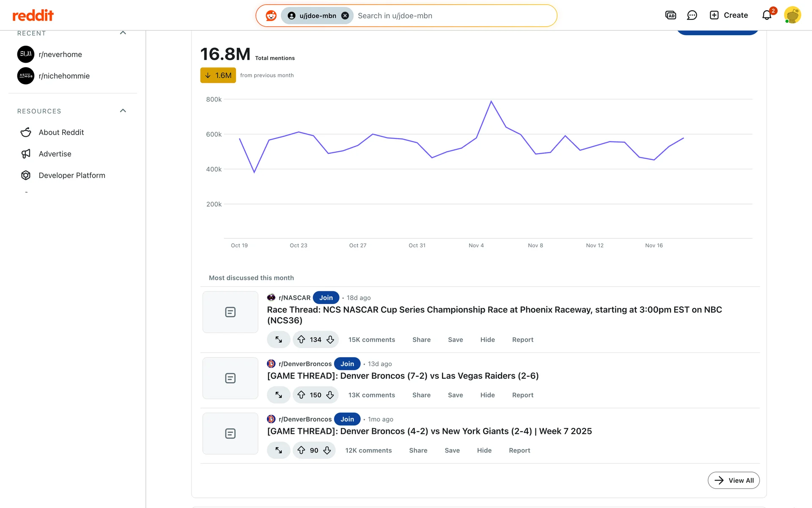Join r/DenverBroncos from Giants game thread
The width and height of the screenshot is (812, 508).
347,419
